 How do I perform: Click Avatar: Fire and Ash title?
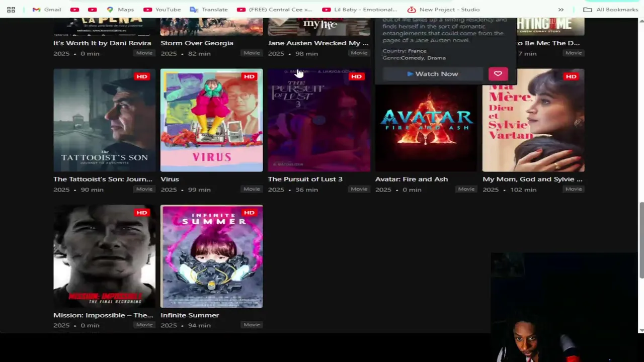[411, 179]
